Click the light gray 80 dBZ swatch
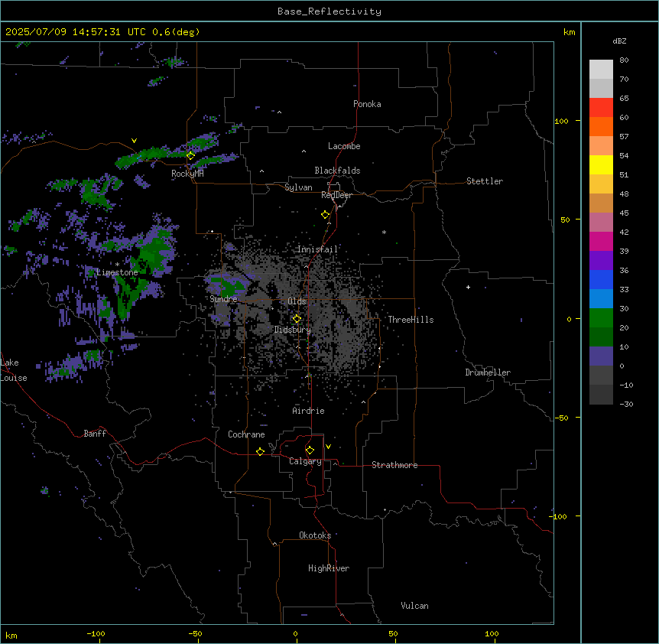 point(601,70)
